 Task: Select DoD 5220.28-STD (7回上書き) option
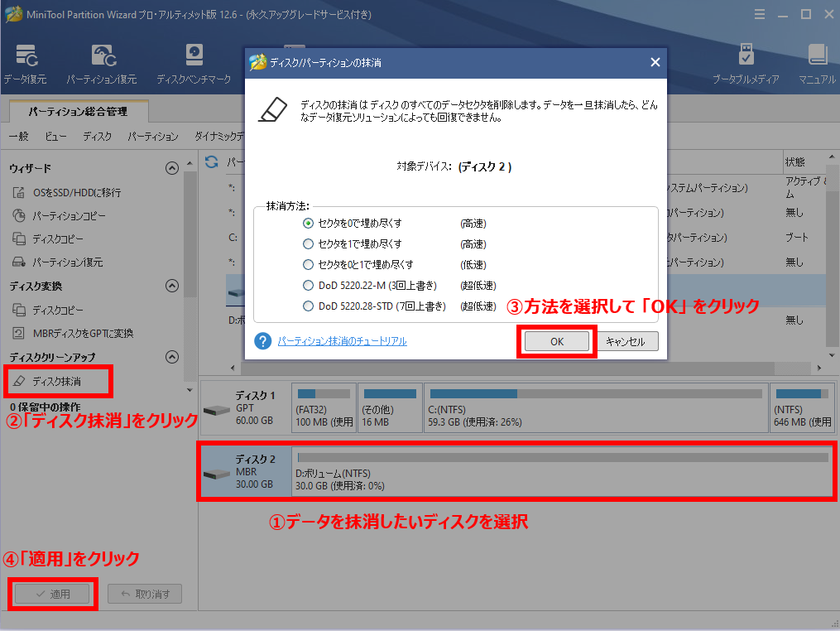point(308,306)
